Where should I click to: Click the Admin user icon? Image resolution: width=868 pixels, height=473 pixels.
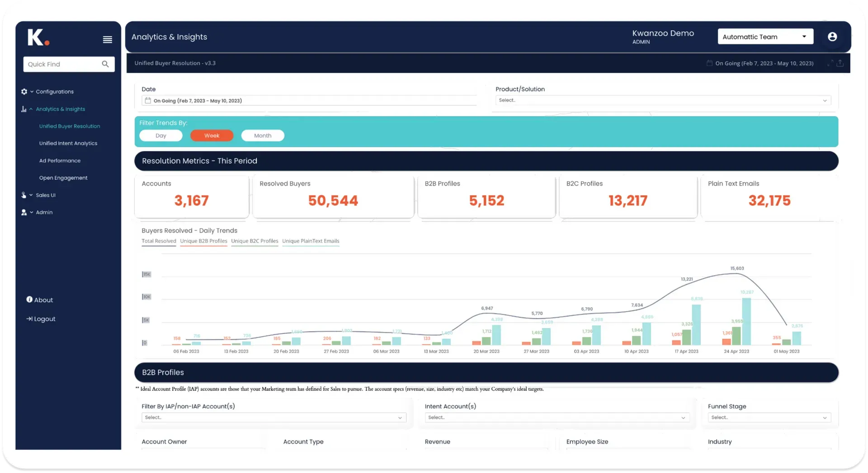point(24,212)
